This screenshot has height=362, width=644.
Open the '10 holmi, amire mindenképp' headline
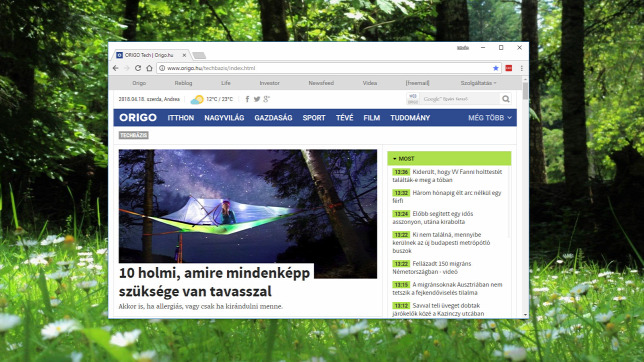214,282
